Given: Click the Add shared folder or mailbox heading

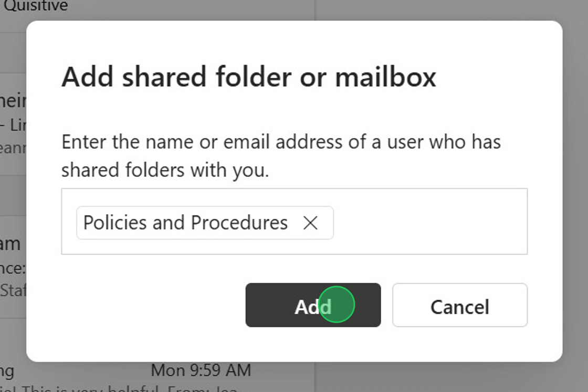Looking at the screenshot, I should [x=248, y=77].
